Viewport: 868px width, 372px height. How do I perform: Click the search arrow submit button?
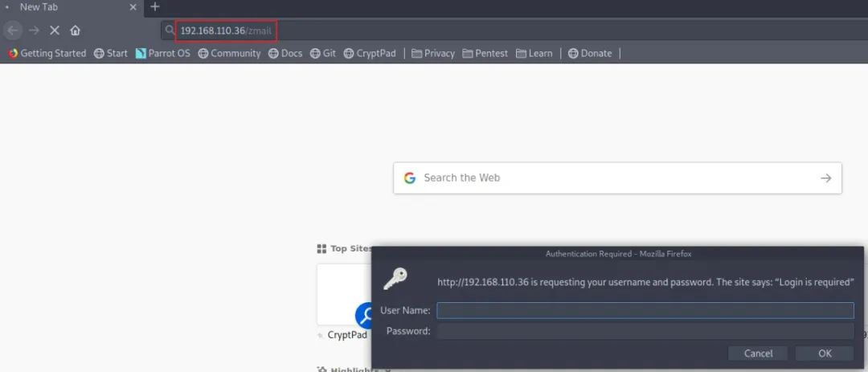[x=826, y=178]
